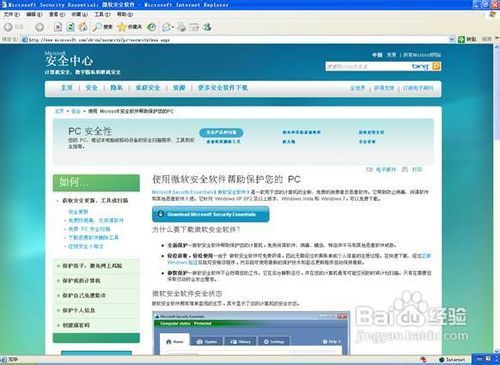Open the 编辑 (Edit) menu

click(34, 14)
